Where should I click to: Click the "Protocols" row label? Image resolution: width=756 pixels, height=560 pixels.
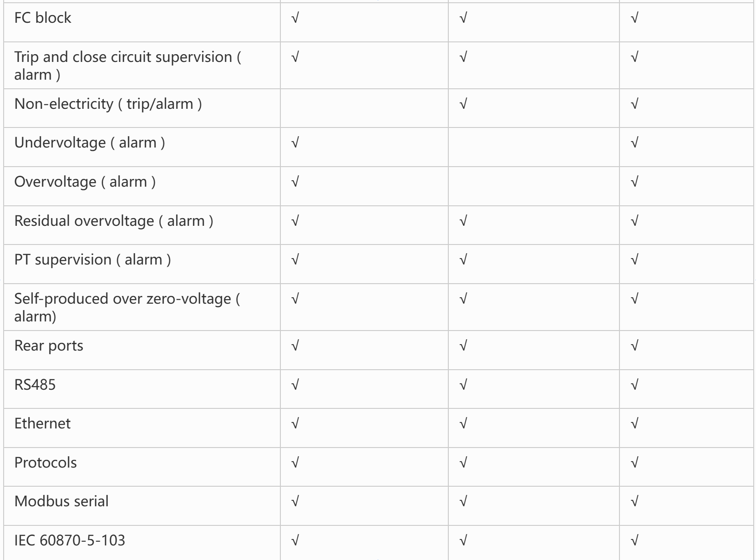pos(46,463)
